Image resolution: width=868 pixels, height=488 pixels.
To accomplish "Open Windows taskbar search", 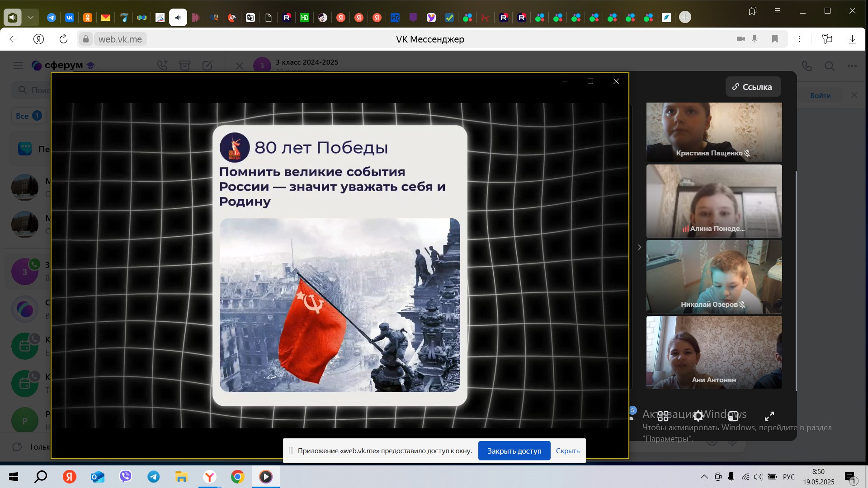I will (41, 477).
